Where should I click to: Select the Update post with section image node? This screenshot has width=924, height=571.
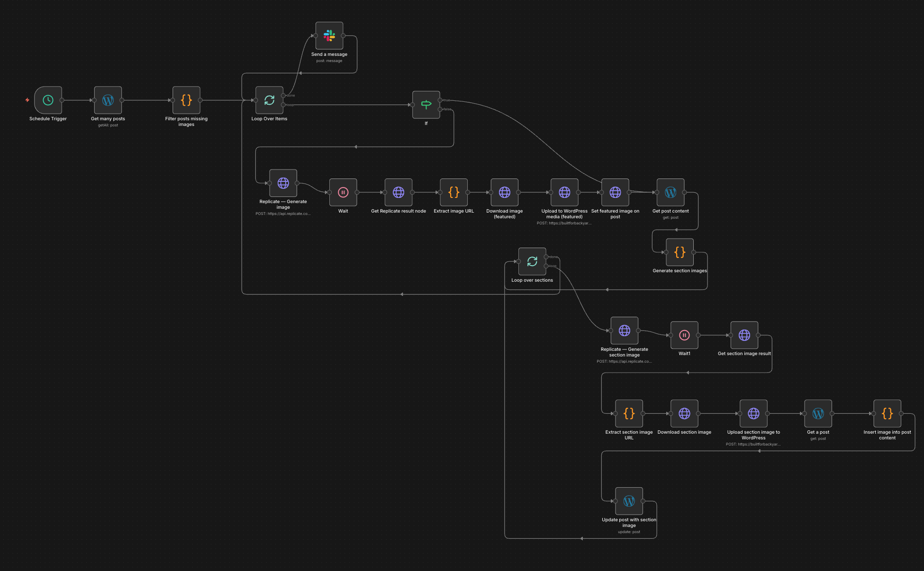tap(629, 501)
